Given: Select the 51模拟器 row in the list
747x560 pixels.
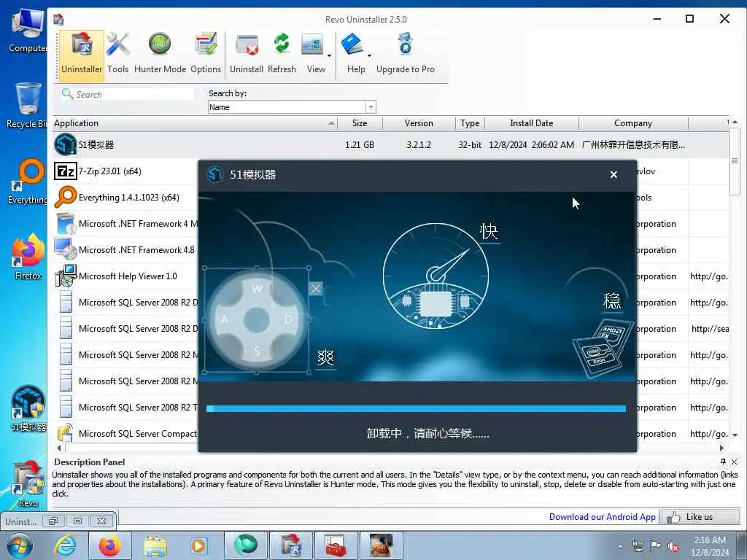Looking at the screenshot, I should tap(391, 145).
